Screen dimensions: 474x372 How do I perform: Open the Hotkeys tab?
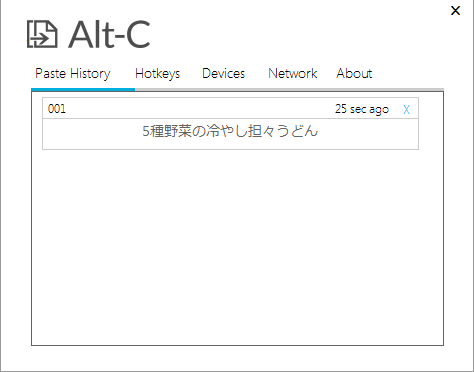pyautogui.click(x=157, y=74)
